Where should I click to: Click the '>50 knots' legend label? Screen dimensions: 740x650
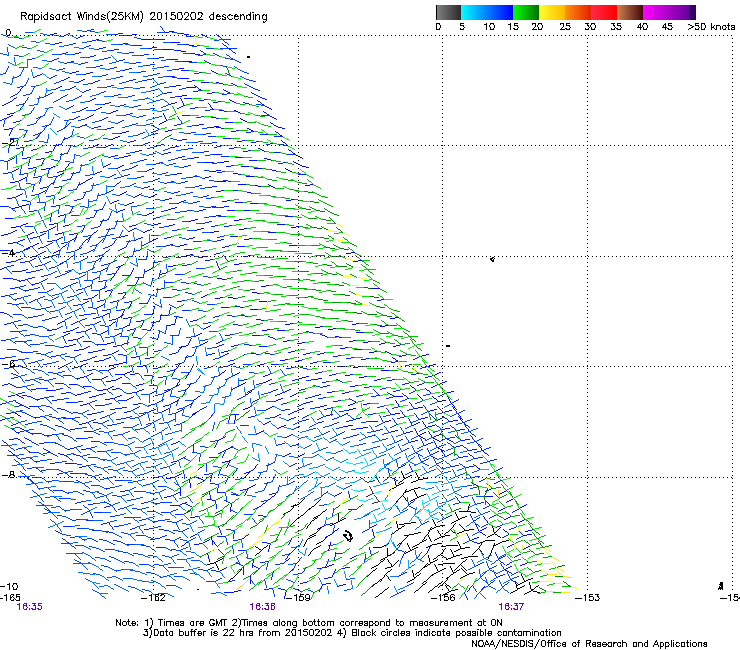711,27
